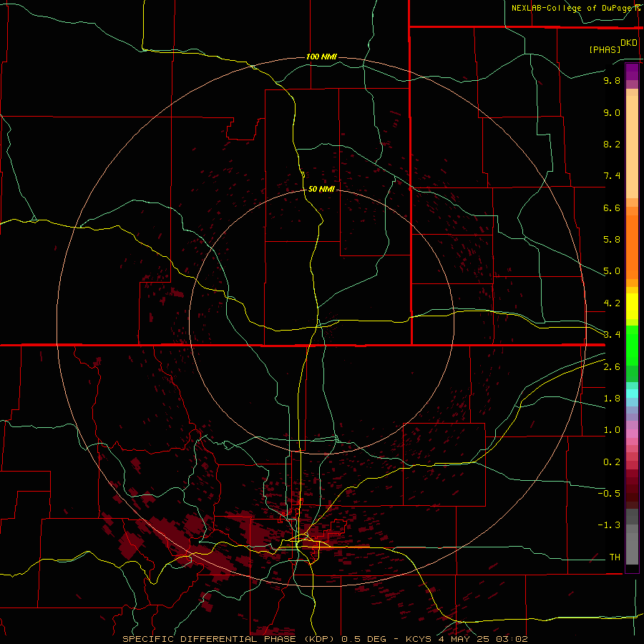Click the 2.6 legend label
The image size is (644, 644).
coord(612,367)
